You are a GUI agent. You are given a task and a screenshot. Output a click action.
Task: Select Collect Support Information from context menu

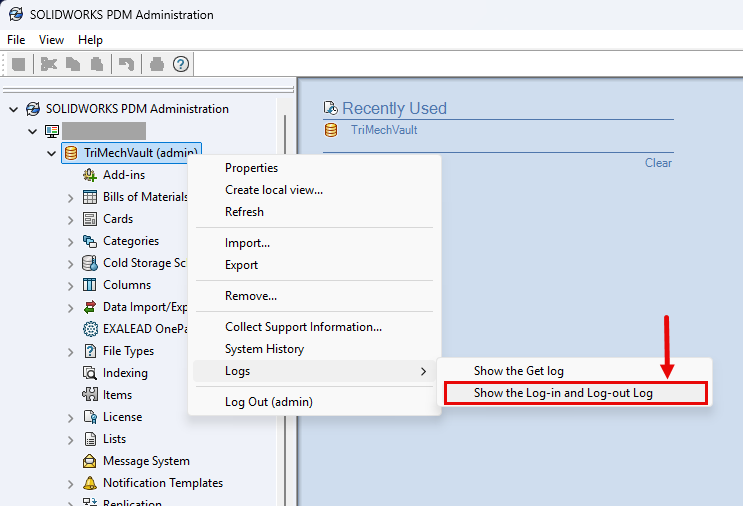pos(303,327)
